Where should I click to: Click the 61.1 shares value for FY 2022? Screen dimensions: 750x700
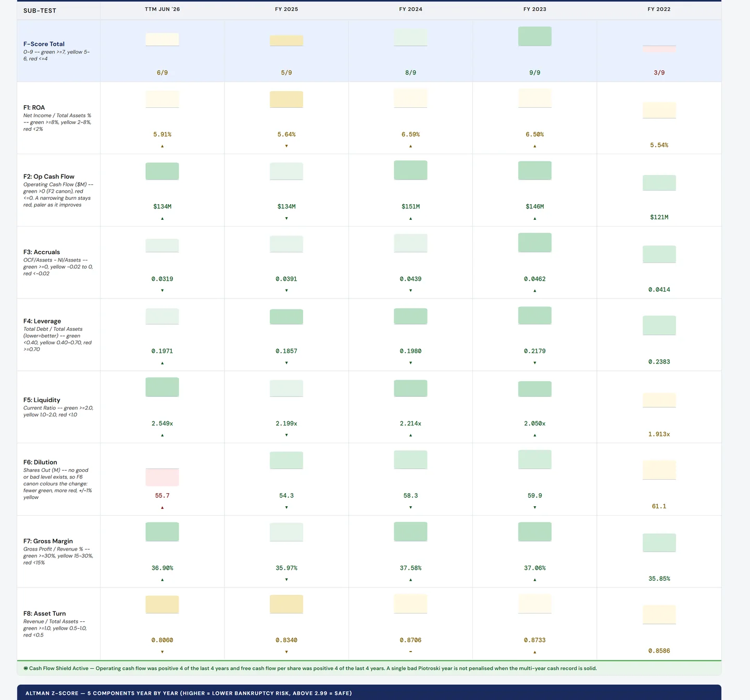coord(659,506)
